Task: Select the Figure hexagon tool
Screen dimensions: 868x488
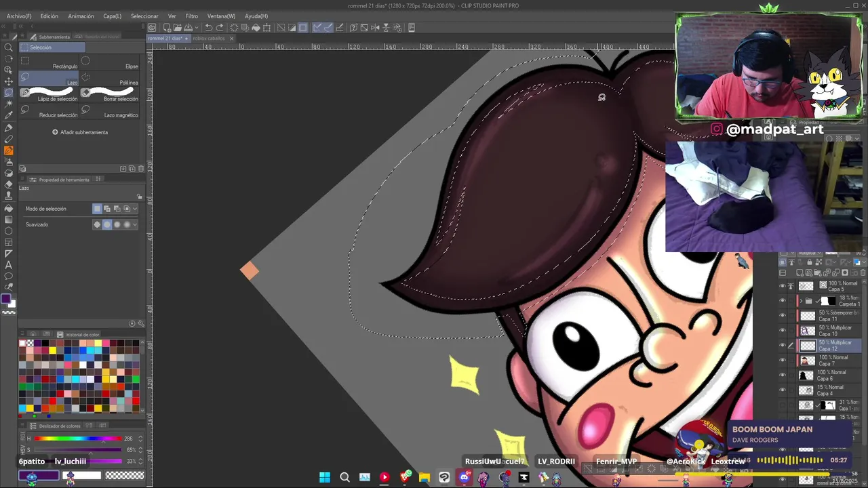Action: [8, 231]
